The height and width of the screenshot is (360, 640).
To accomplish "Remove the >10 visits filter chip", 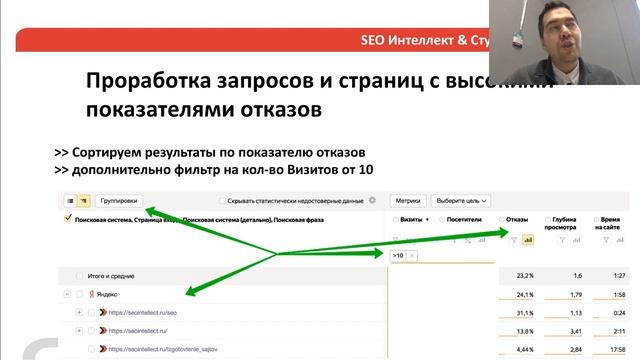I will click(x=412, y=256).
